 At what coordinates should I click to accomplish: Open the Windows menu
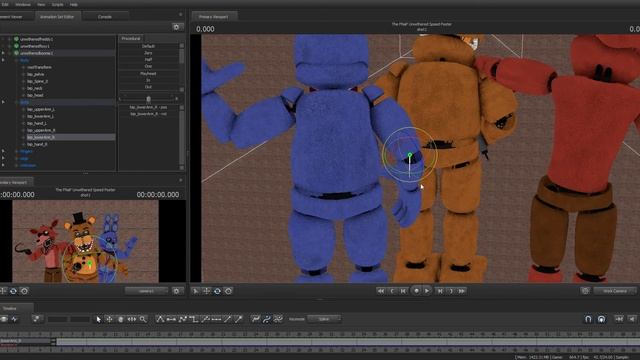(23, 4)
